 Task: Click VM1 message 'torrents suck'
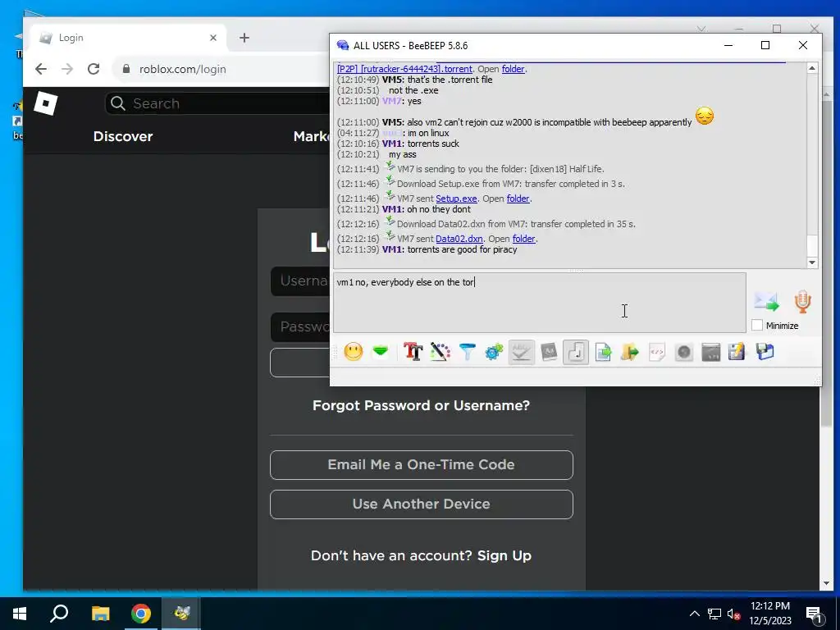coord(433,144)
